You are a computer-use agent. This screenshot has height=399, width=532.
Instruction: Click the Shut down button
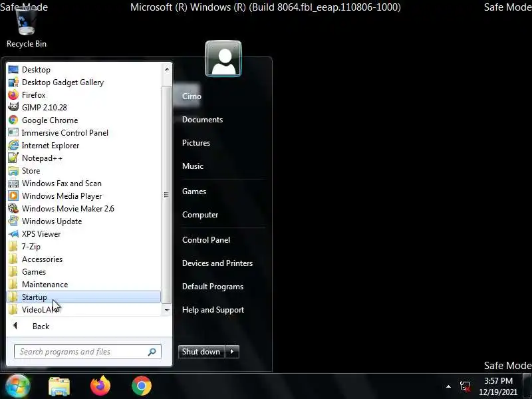pyautogui.click(x=201, y=352)
